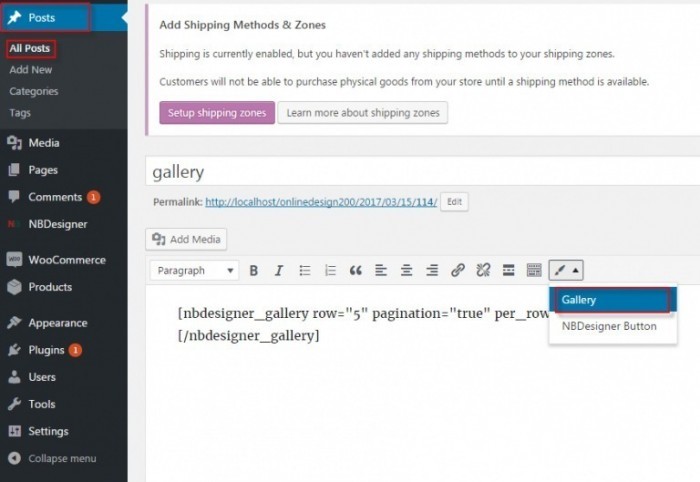Click the Bold formatting icon
The image size is (700, 482).
click(x=254, y=270)
